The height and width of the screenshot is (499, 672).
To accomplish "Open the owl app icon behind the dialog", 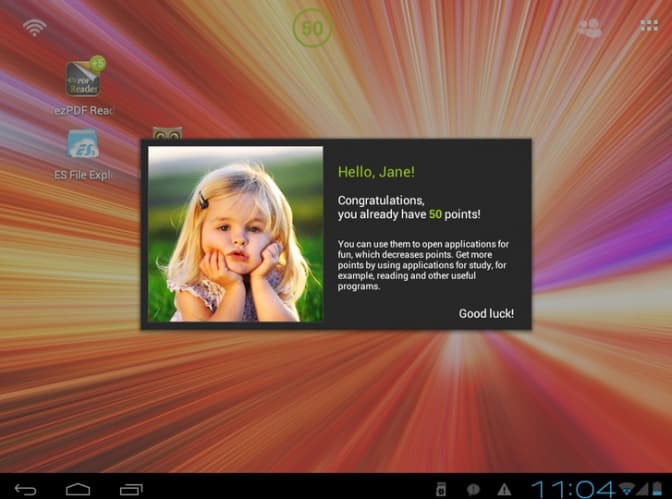I will coord(168,133).
